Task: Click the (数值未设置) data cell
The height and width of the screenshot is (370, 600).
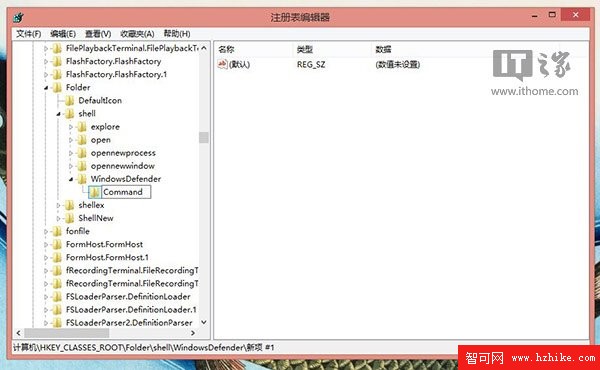Action: point(397,64)
